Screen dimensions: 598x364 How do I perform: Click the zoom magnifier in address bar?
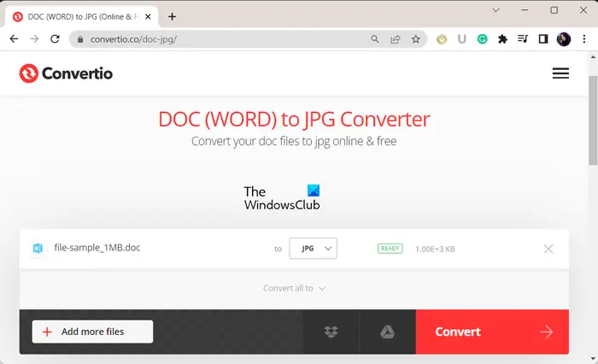(x=375, y=39)
